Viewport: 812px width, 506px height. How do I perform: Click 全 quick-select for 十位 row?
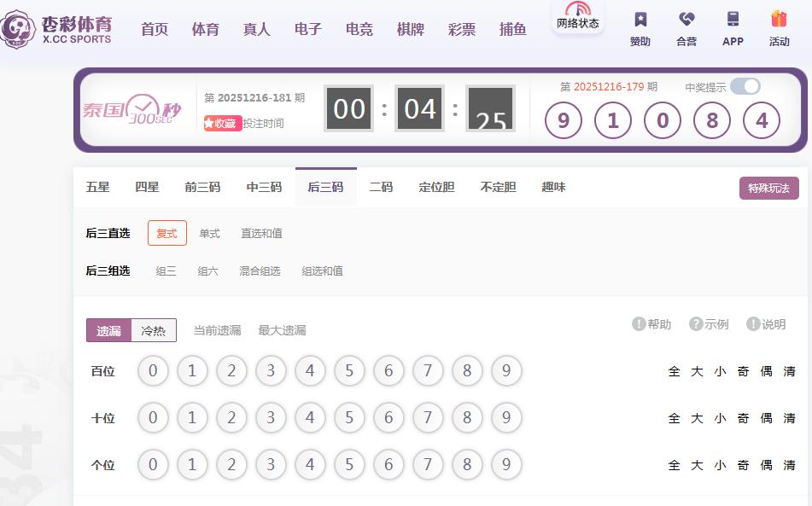pyautogui.click(x=674, y=418)
